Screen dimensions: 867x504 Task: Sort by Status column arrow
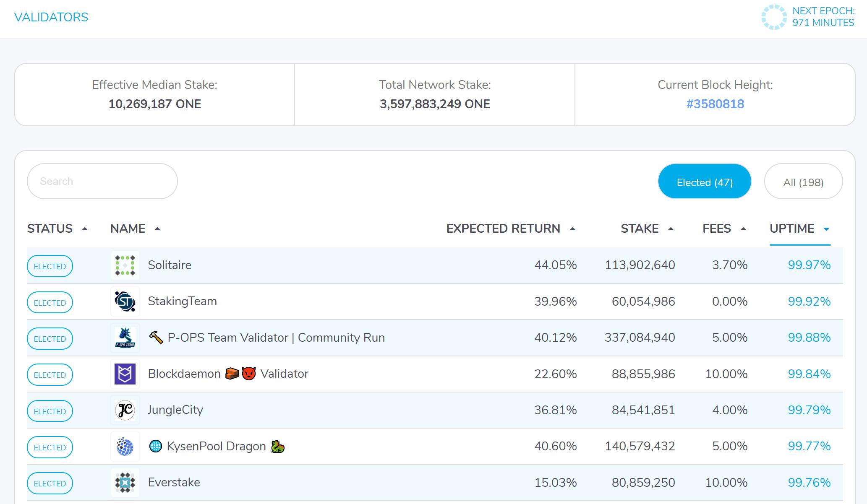(x=85, y=229)
